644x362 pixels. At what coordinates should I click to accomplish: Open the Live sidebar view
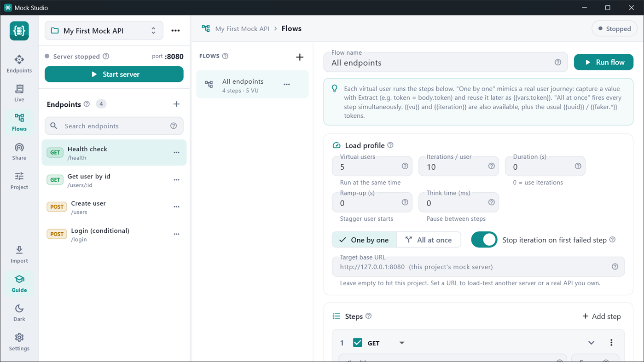(x=19, y=93)
